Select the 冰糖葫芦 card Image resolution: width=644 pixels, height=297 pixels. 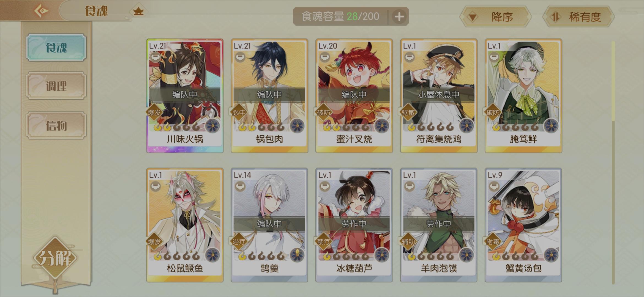coord(354,225)
